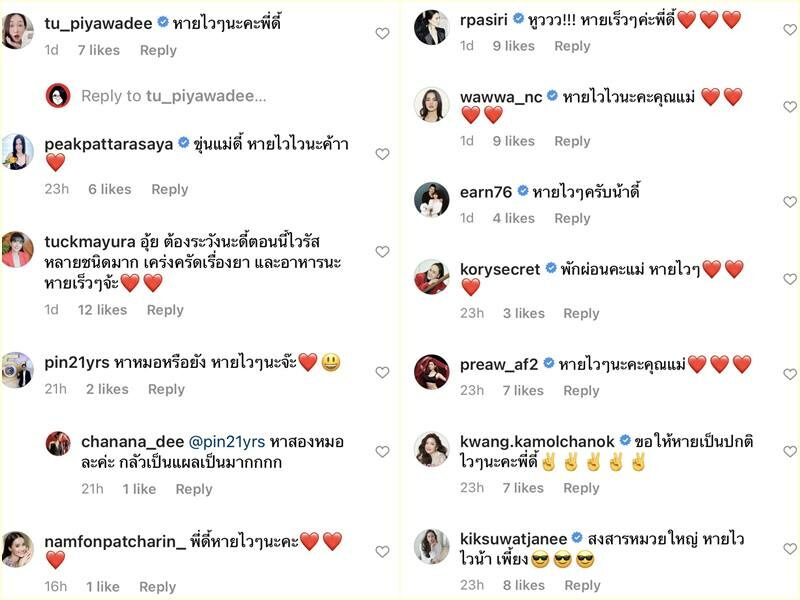
Task: Tap heart next to tuckmayura's comment
Action: (382, 252)
